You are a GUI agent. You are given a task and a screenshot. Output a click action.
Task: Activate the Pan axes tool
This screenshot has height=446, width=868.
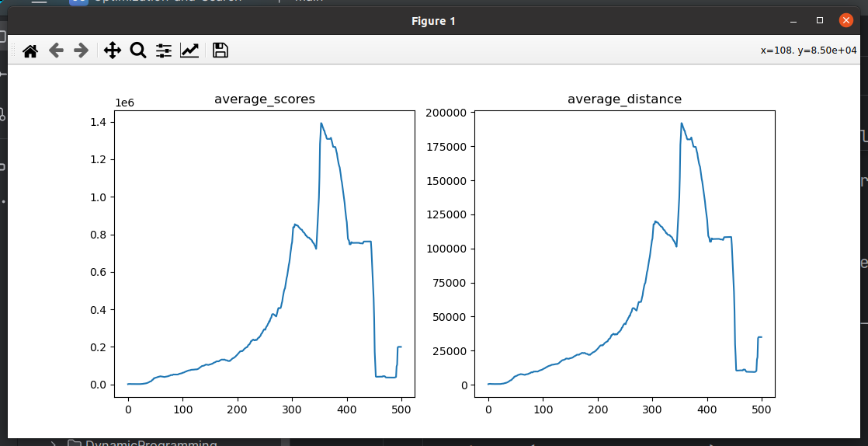pyautogui.click(x=113, y=51)
